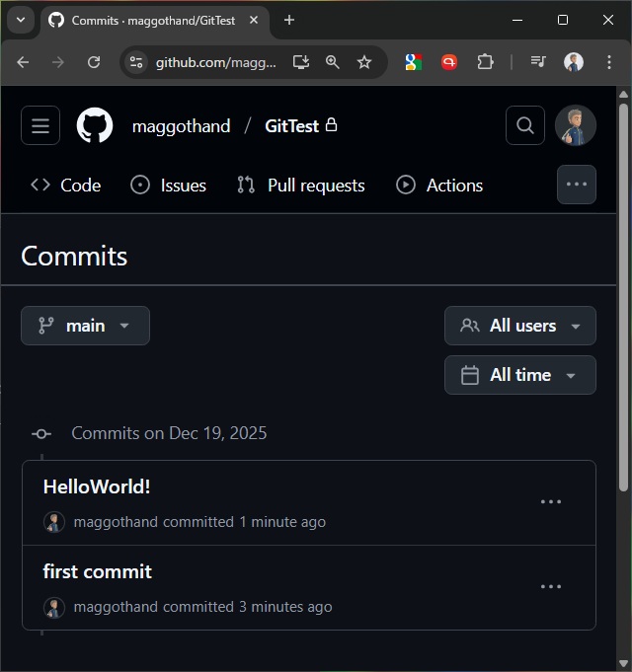Open the HelloWorld! commit link
Viewport: 632px width, 672px height.
pyautogui.click(x=97, y=486)
